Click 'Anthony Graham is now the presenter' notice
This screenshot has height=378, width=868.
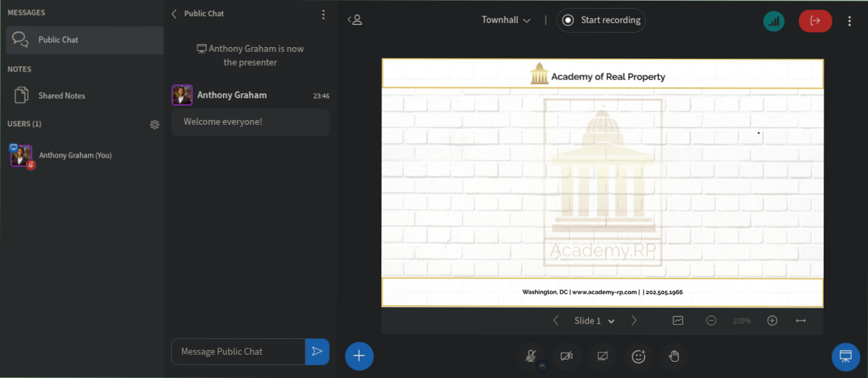pyautogui.click(x=250, y=55)
